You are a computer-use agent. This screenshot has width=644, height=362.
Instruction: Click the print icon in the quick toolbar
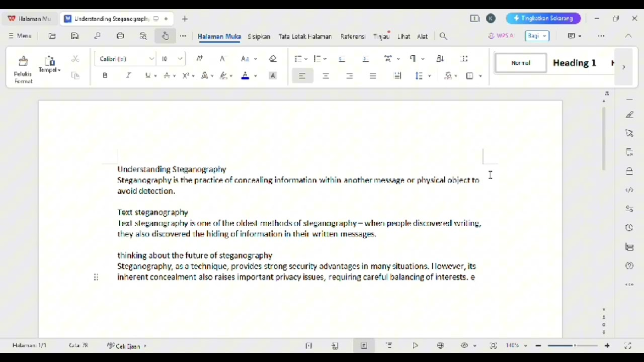[120, 36]
